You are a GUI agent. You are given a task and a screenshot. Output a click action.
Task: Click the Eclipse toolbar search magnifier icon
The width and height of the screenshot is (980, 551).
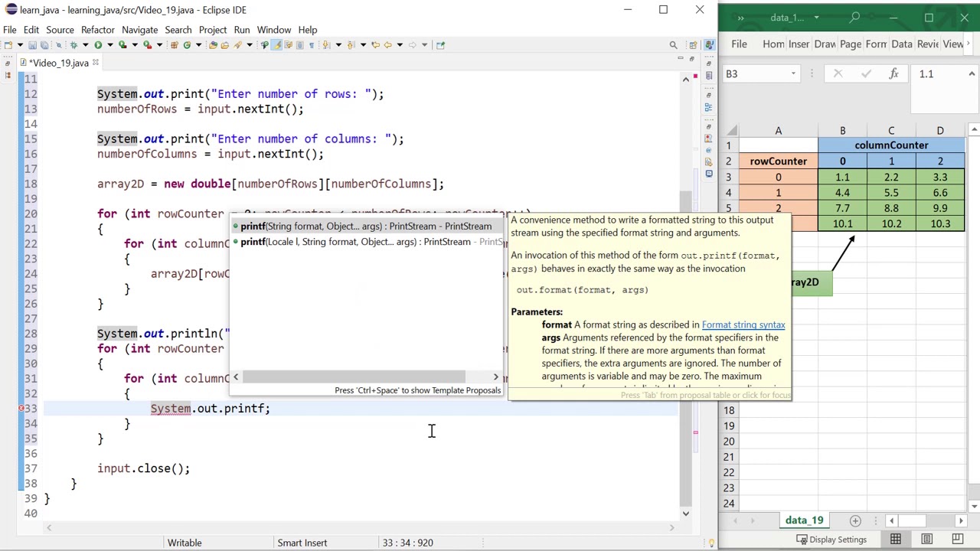pyautogui.click(x=673, y=45)
